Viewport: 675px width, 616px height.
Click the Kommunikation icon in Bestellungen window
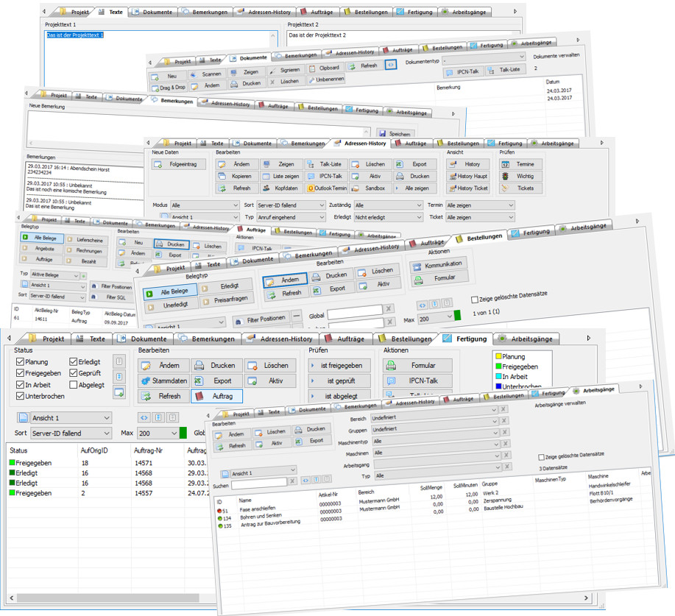pos(417,267)
